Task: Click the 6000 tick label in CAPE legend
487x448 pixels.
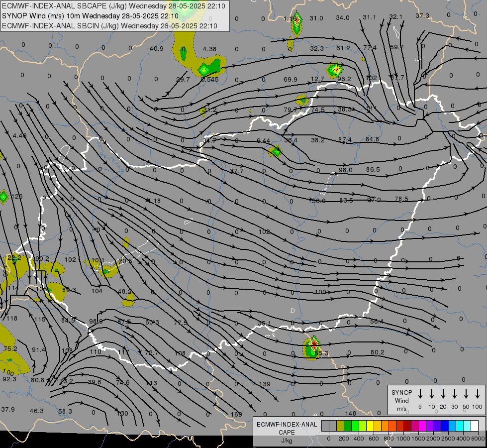Action: click(478, 439)
